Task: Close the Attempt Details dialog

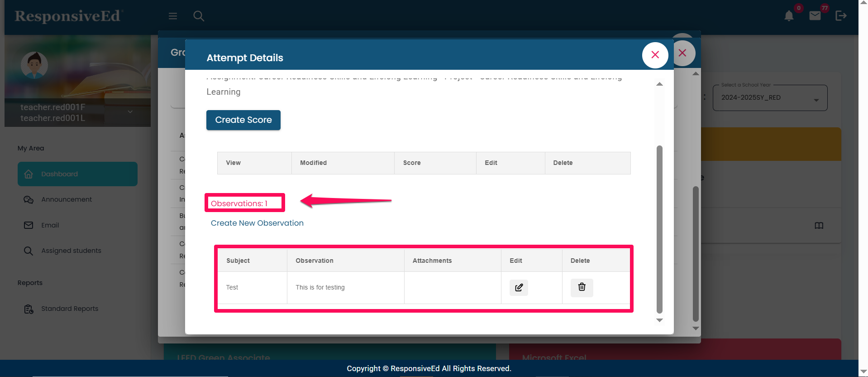Action: click(x=655, y=55)
